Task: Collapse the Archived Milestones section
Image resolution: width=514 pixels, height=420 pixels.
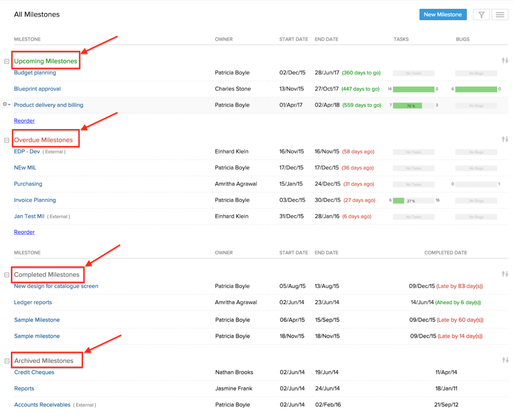Action: 7,361
